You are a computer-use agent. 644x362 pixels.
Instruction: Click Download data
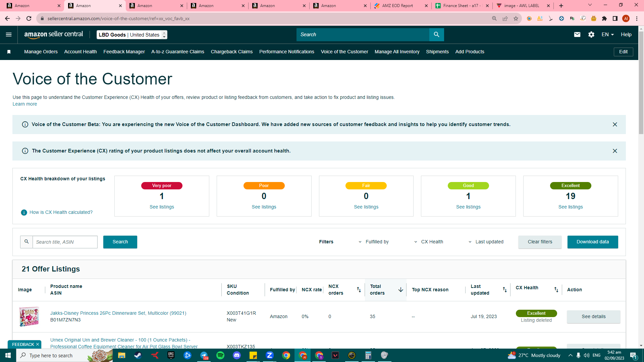click(593, 242)
